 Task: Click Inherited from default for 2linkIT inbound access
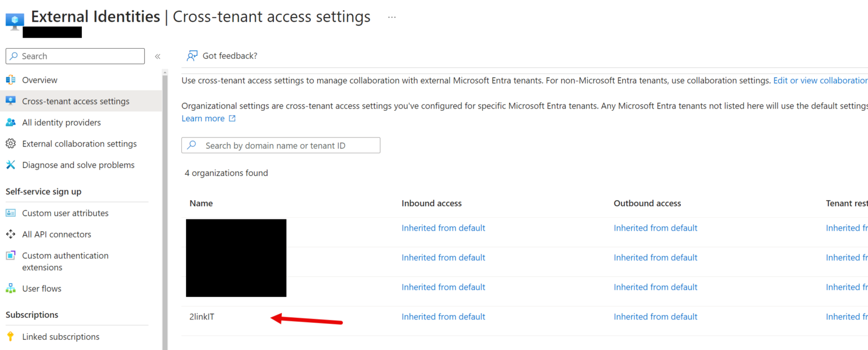tap(443, 317)
